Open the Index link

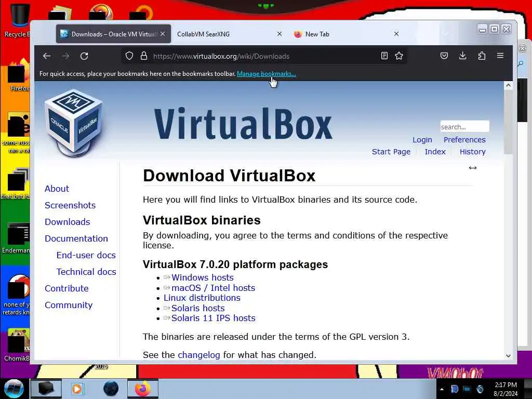(x=435, y=152)
